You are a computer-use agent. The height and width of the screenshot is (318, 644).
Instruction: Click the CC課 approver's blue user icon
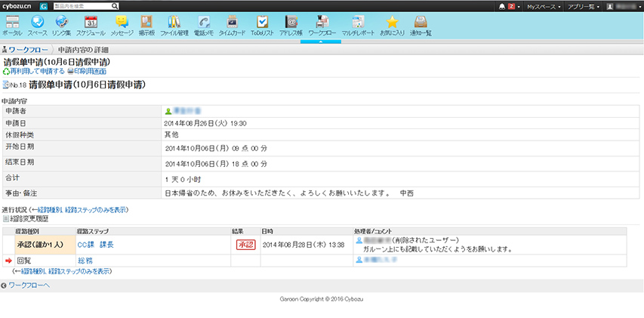pyautogui.click(x=359, y=240)
